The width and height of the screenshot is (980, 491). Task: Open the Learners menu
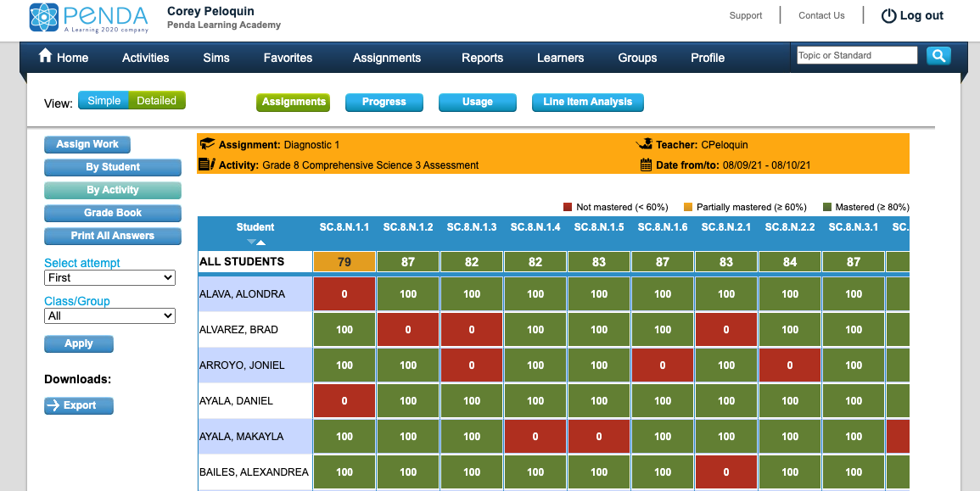[561, 58]
